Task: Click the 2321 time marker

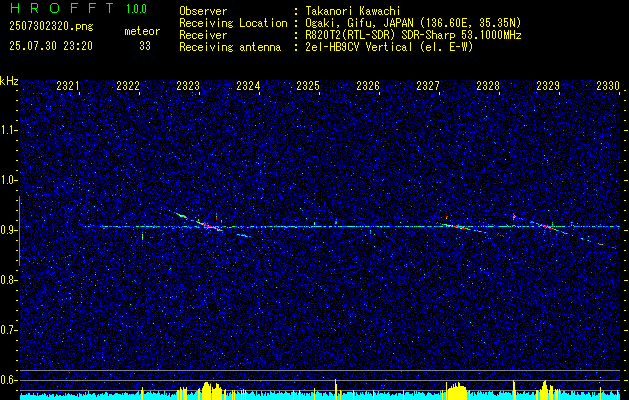Action: tap(68, 86)
